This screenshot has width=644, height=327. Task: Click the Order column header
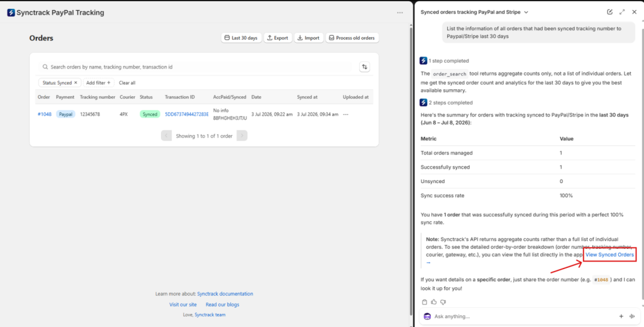click(x=43, y=97)
